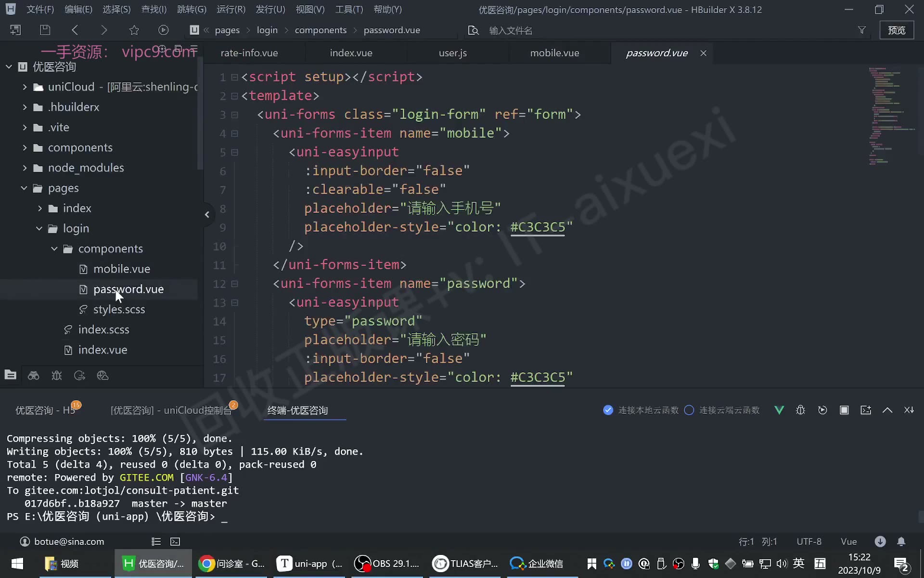
Task: Click the green V Vue icon in console bar
Action: coord(779,410)
